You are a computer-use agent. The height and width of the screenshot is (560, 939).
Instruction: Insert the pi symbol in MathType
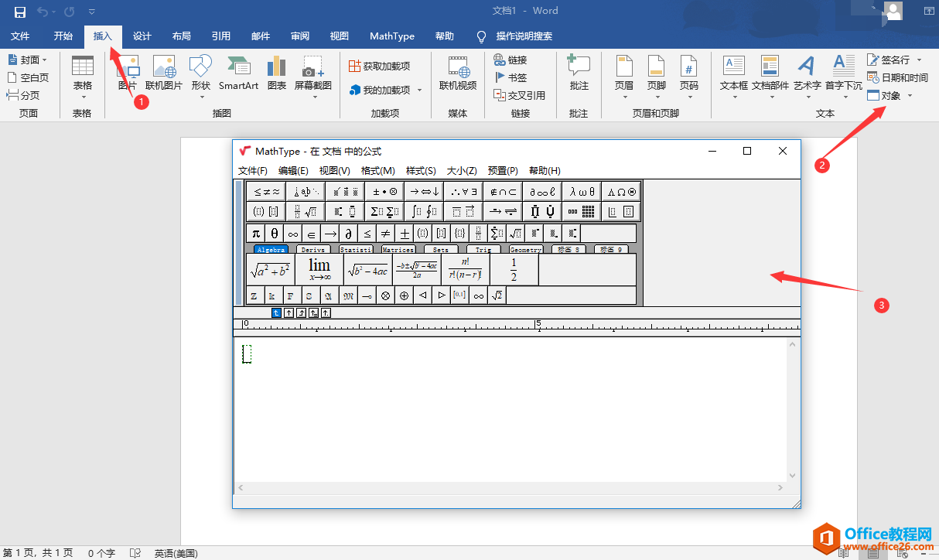pyautogui.click(x=256, y=234)
